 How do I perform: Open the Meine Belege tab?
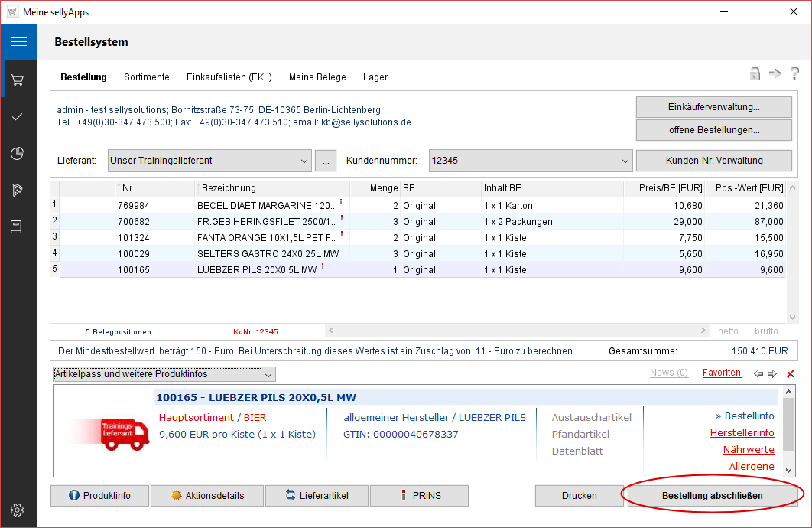(x=317, y=77)
